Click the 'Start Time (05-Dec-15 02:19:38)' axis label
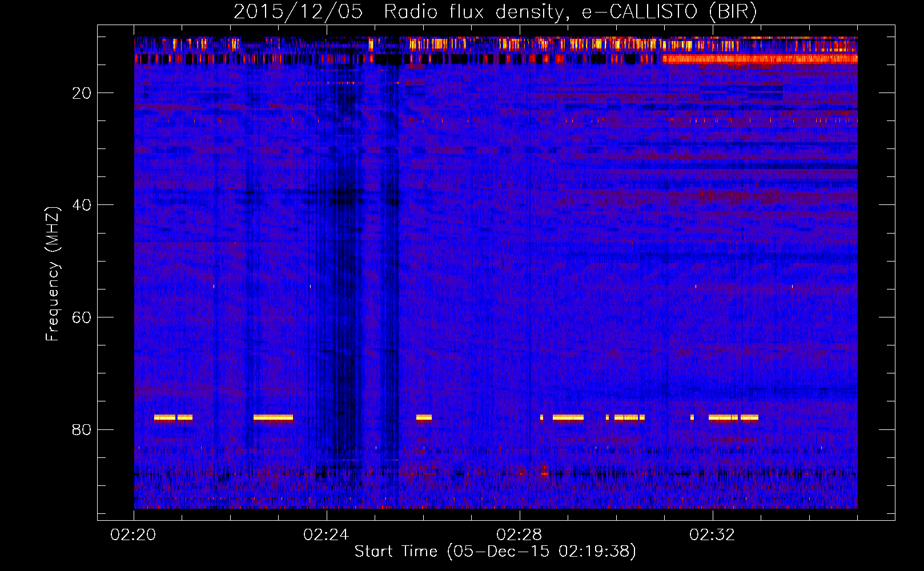 [x=495, y=551]
